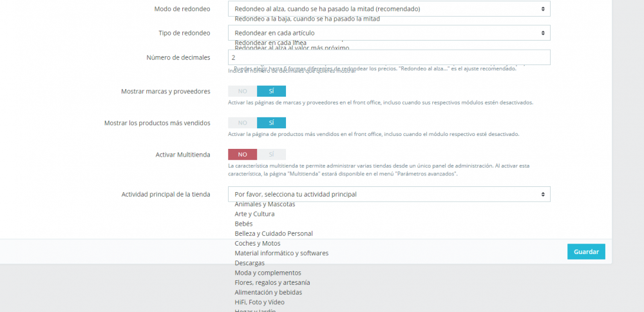Select Coches y Motos option

point(258,244)
